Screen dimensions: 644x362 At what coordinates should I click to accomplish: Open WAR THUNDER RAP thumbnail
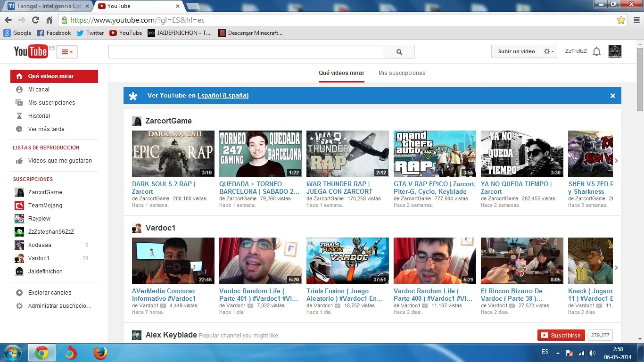[347, 154]
